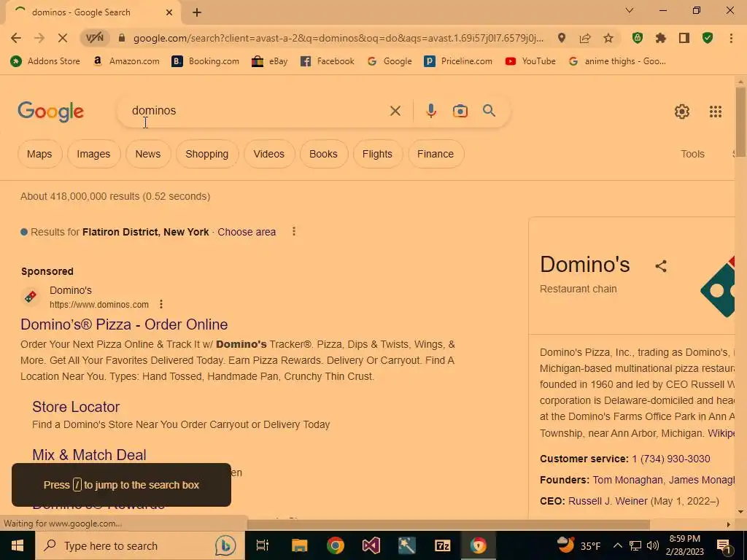Switch to the Flights filter
Screen dimensions: 747x560
[x=377, y=154]
